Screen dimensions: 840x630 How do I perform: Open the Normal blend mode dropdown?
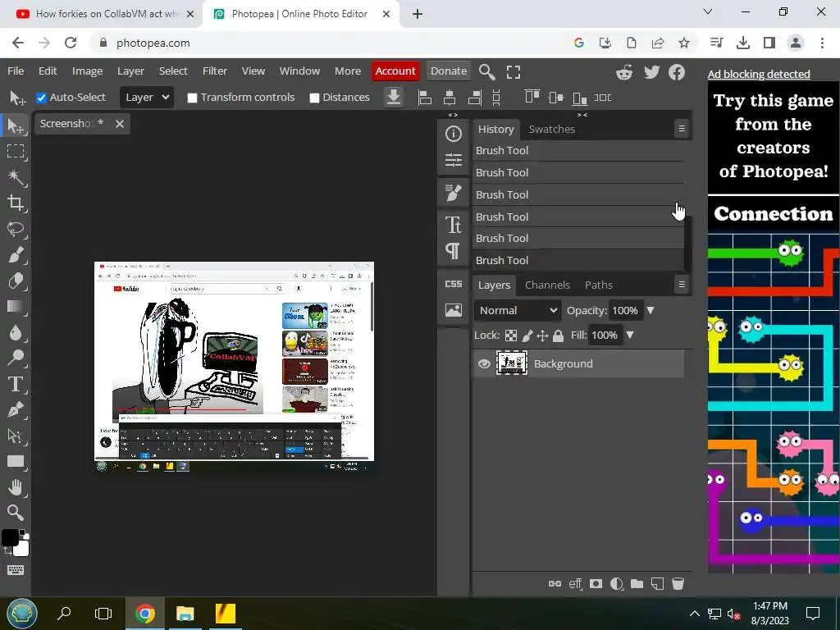[x=518, y=311]
